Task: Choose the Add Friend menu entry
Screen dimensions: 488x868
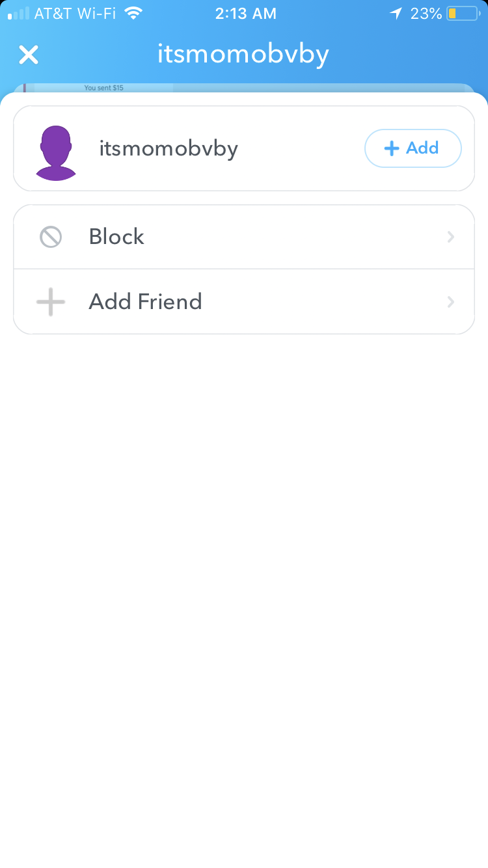Action: (244, 302)
